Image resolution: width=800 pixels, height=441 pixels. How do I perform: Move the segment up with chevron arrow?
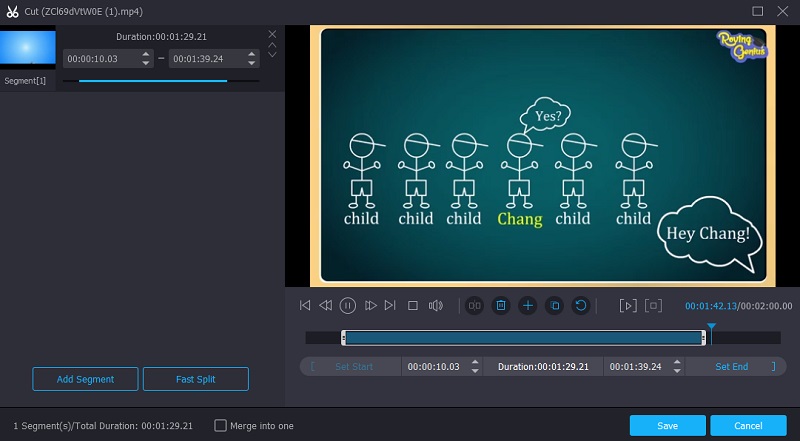tap(272, 45)
